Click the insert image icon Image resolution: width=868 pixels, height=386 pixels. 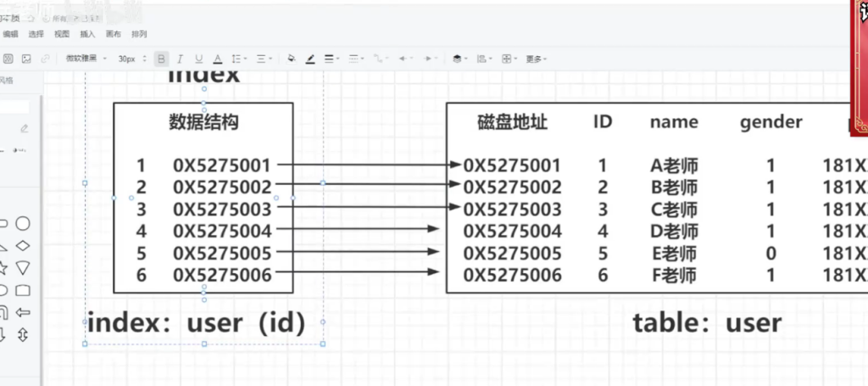[x=26, y=59]
